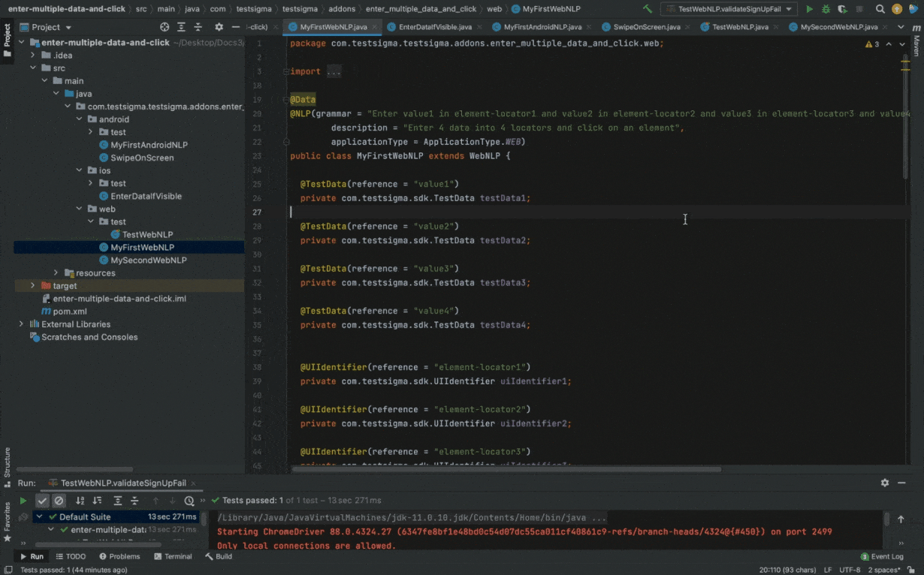Collapse the android package node

[x=79, y=119]
